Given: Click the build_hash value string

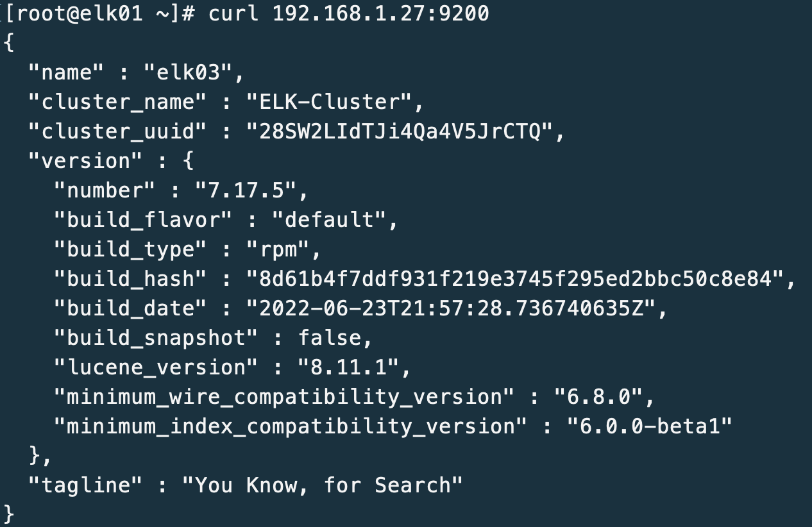Looking at the screenshot, I should 516,279.
